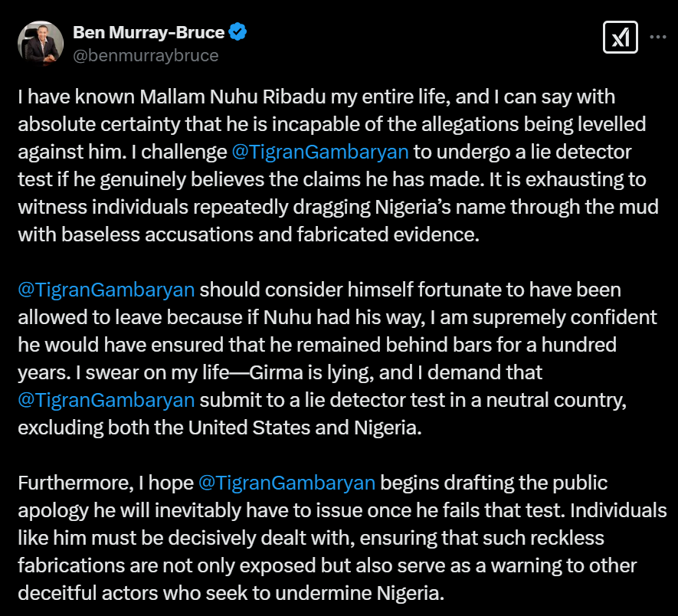Open Ben Murray-Bruce's profile picture
The image size is (678, 616).
pyautogui.click(x=41, y=42)
